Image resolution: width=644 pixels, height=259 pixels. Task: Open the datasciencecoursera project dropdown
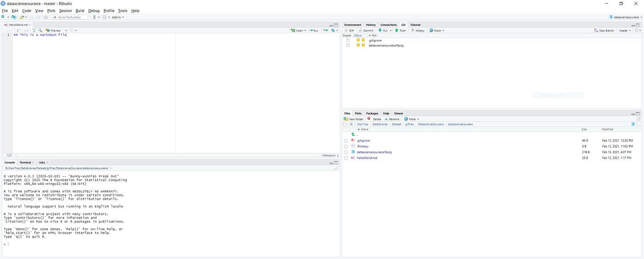(626, 17)
